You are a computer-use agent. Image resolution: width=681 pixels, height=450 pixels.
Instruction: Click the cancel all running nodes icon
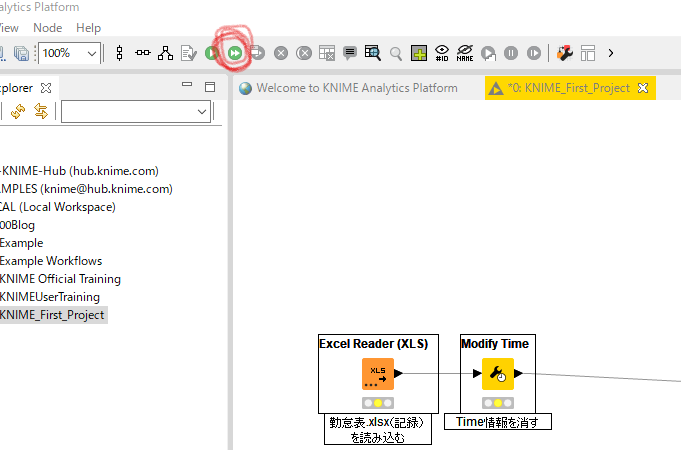304,53
